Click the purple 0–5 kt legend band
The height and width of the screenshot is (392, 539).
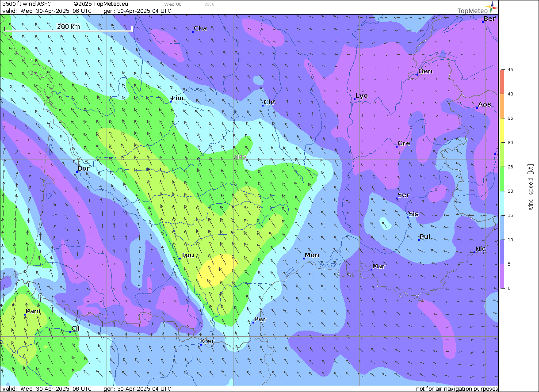[x=502, y=276]
